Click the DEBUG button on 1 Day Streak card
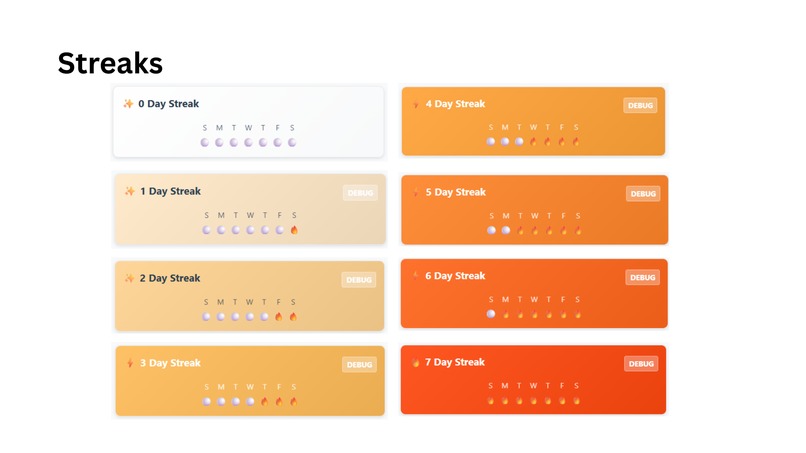The image size is (806, 453). (x=360, y=193)
